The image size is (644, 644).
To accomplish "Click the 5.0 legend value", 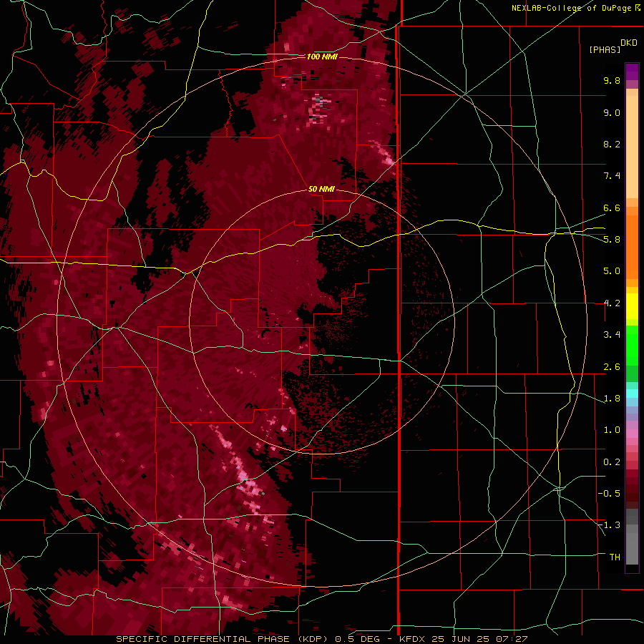I will pyautogui.click(x=612, y=271).
